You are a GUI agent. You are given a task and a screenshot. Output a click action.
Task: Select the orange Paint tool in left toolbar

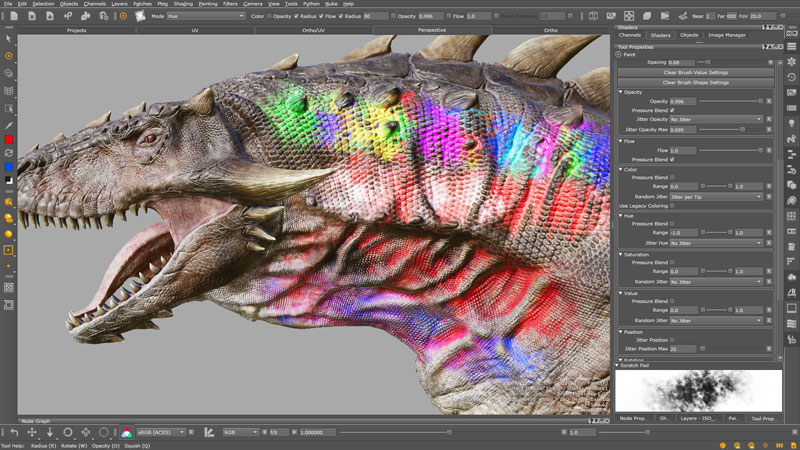[x=9, y=56]
